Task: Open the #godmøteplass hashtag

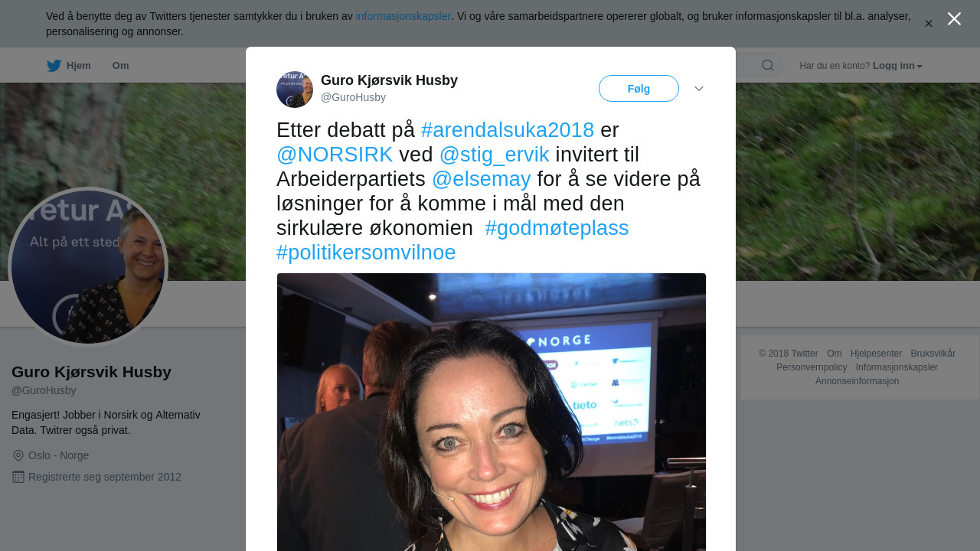Action: [557, 228]
